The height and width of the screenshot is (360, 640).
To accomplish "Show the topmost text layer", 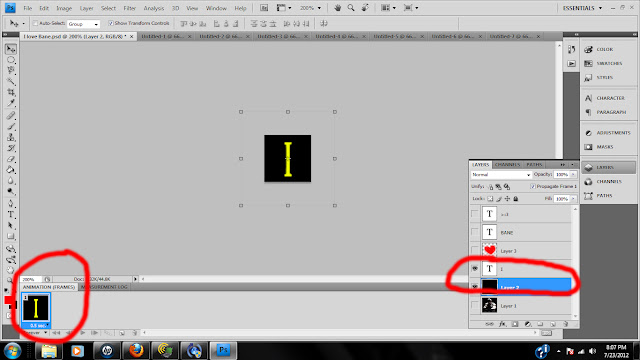I will tap(475, 214).
